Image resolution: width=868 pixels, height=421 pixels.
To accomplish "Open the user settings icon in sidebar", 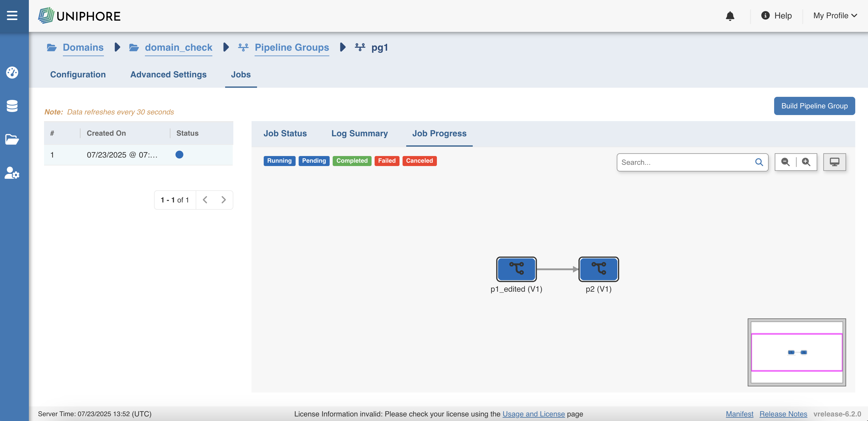I will [12, 173].
